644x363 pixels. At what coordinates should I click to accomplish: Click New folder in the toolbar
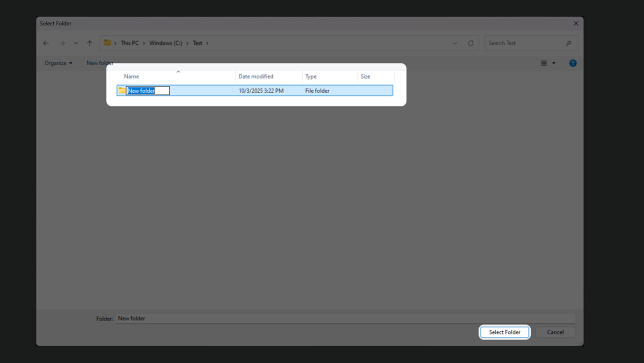click(100, 63)
